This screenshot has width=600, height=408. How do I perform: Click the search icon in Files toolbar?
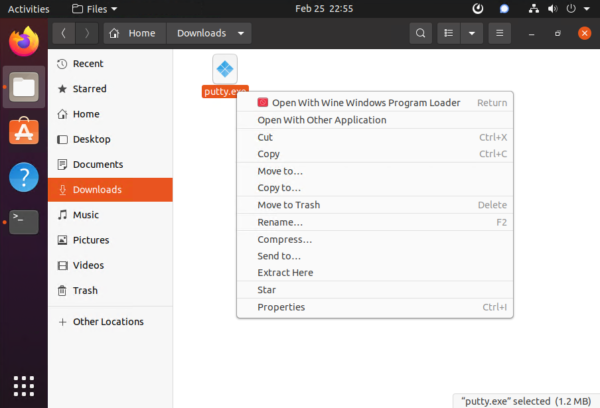click(x=421, y=33)
